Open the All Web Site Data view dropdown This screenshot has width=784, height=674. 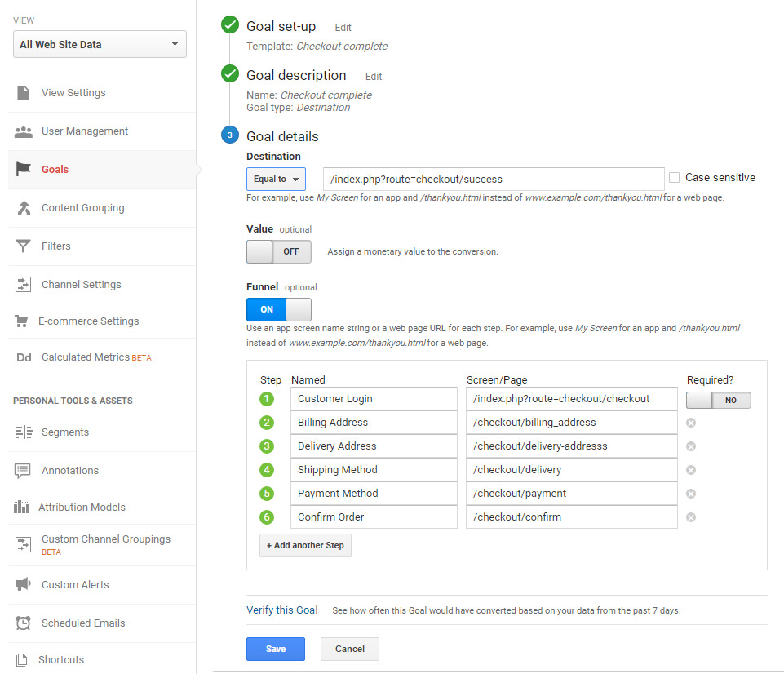[100, 45]
